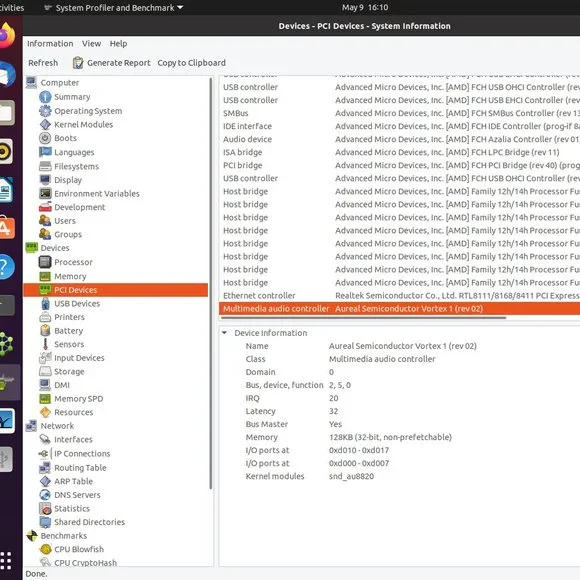Show Applications grid in the dock

[x=6, y=561]
